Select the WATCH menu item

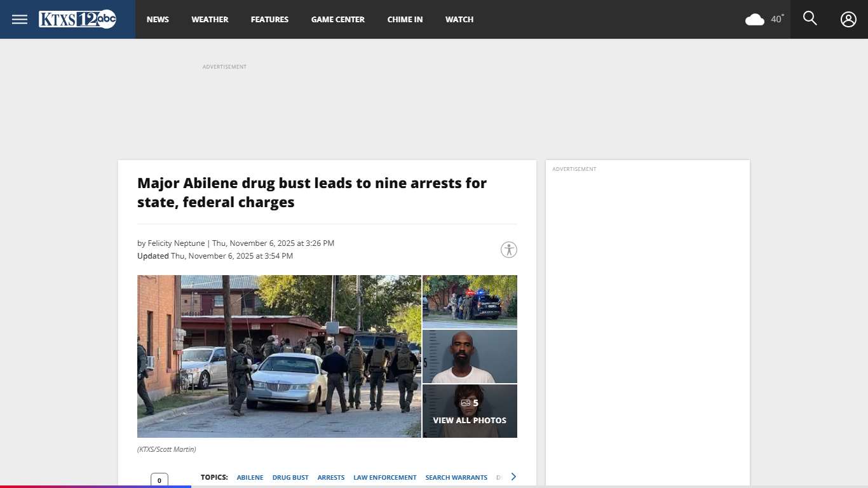click(459, 19)
